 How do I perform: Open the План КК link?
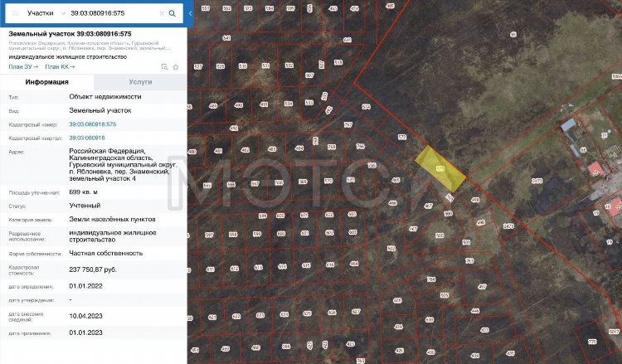pos(60,66)
